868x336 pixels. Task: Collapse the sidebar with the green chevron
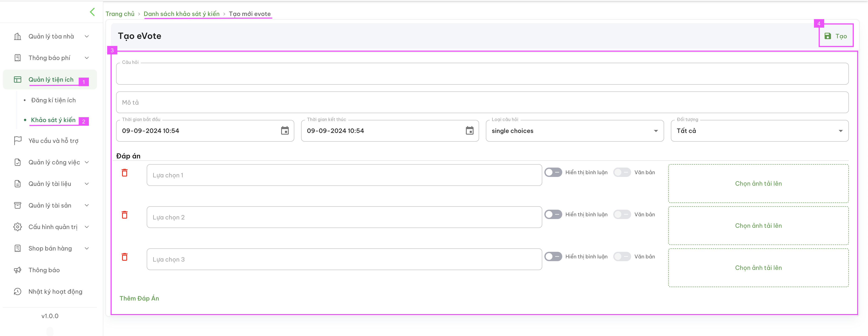point(92,12)
